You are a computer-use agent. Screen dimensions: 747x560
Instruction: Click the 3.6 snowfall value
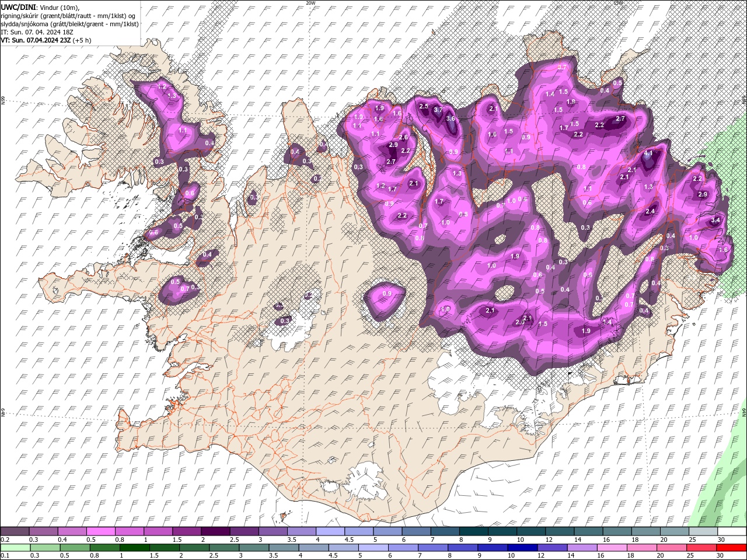(451, 118)
